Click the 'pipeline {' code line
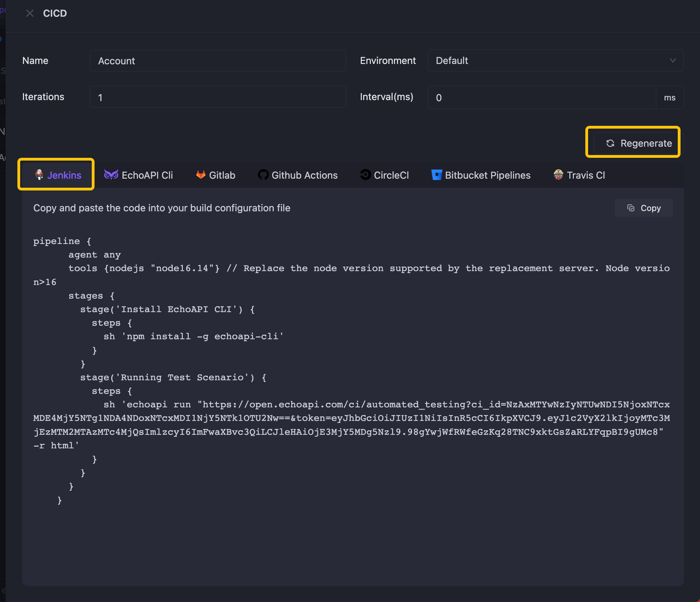This screenshot has height=602, width=700. point(62,241)
